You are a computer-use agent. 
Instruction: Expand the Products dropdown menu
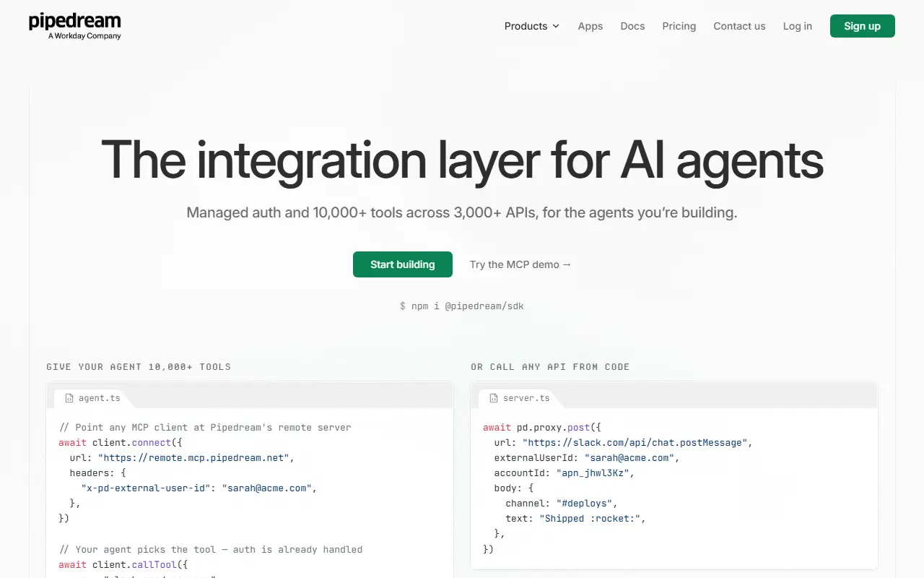point(532,26)
